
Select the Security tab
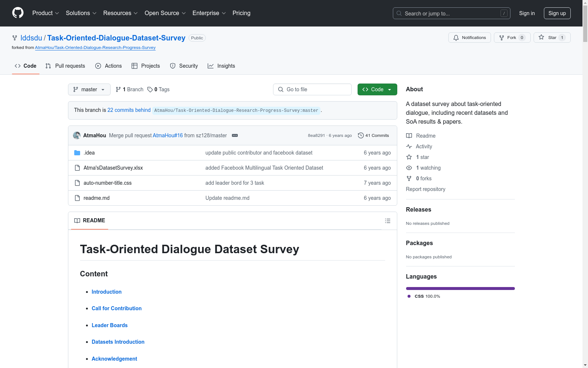click(184, 66)
